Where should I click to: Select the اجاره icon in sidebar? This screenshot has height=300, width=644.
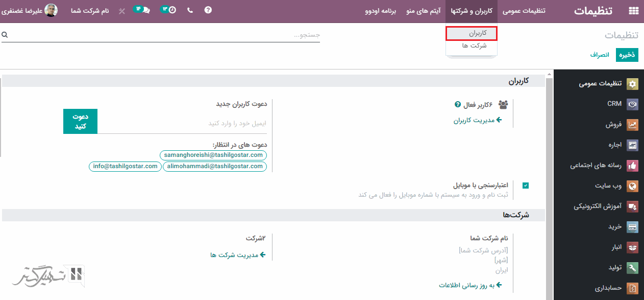pos(633,145)
